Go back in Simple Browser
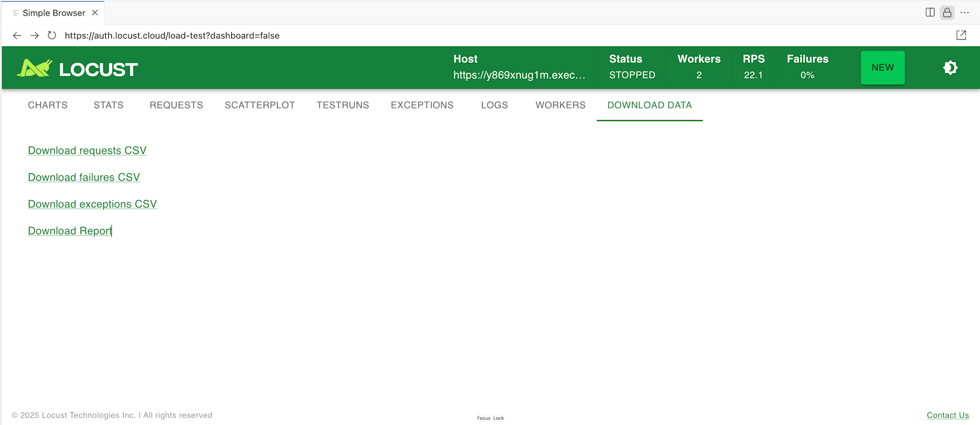The image size is (980, 425). click(x=17, y=36)
